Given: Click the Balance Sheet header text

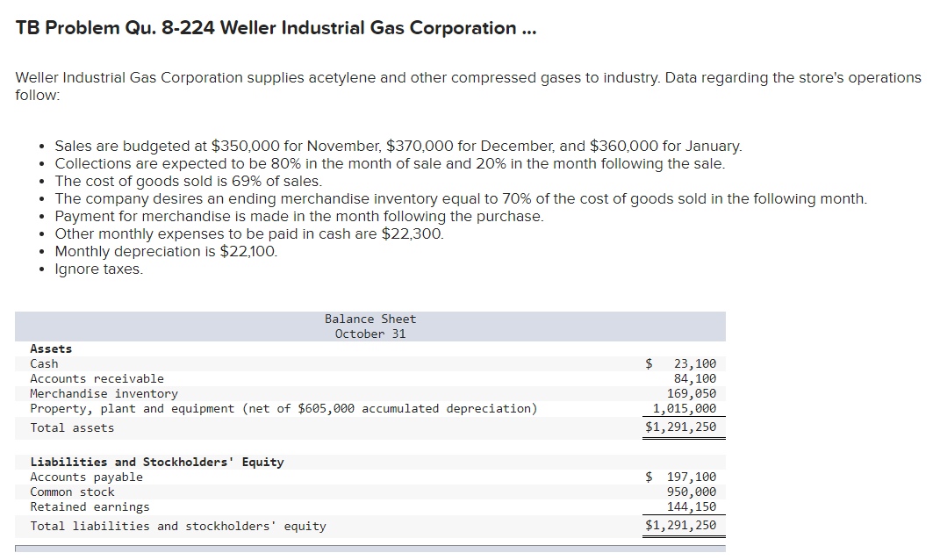Looking at the screenshot, I should (370, 319).
